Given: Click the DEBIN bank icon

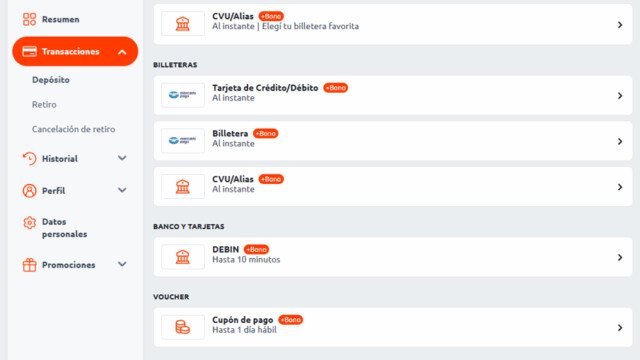Looking at the screenshot, I should point(183,257).
